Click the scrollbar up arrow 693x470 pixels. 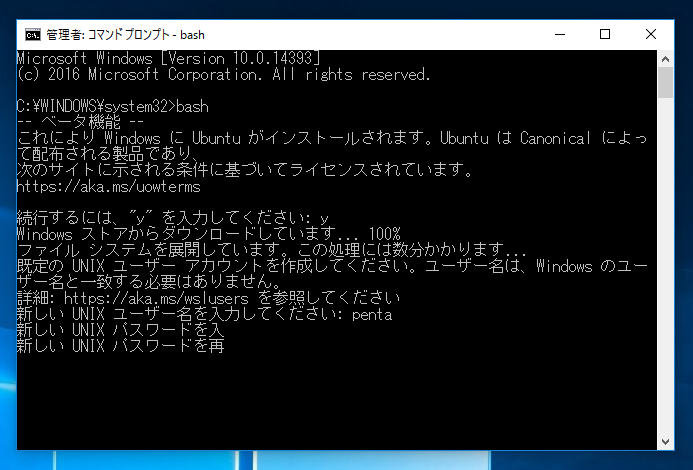coord(665,58)
